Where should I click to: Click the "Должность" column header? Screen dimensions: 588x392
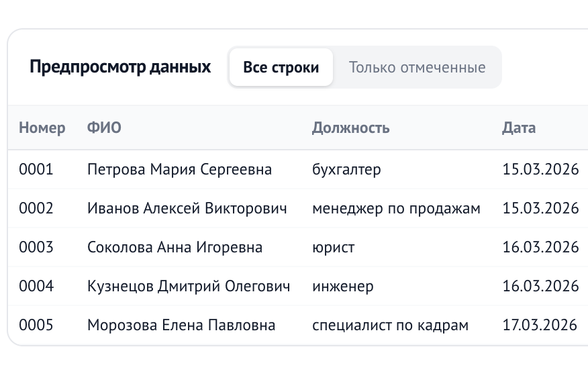(x=350, y=128)
